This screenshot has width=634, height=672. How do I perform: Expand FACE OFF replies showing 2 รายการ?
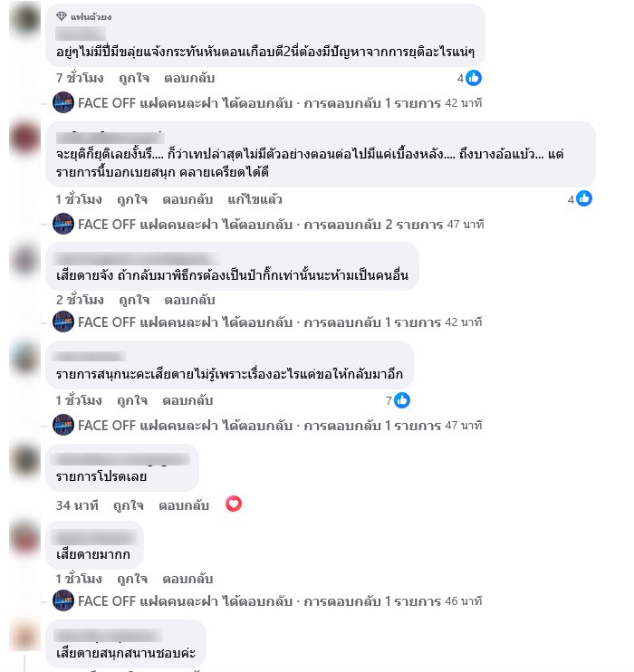281,224
